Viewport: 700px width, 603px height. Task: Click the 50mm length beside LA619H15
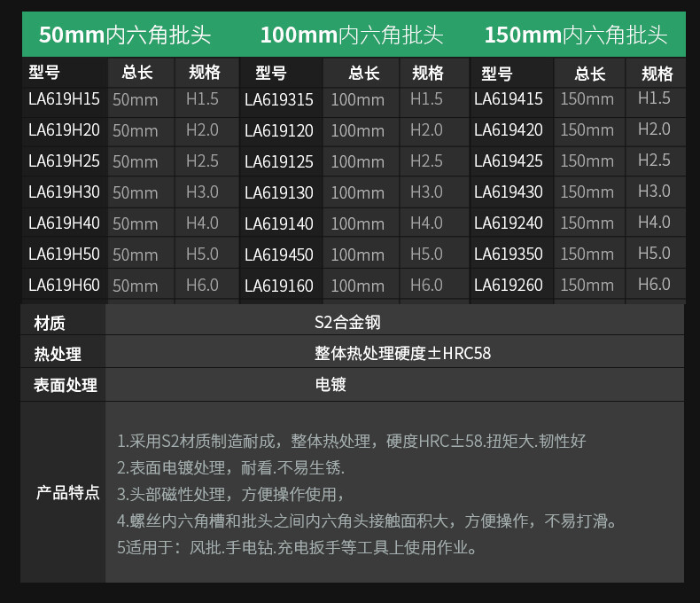(136, 99)
